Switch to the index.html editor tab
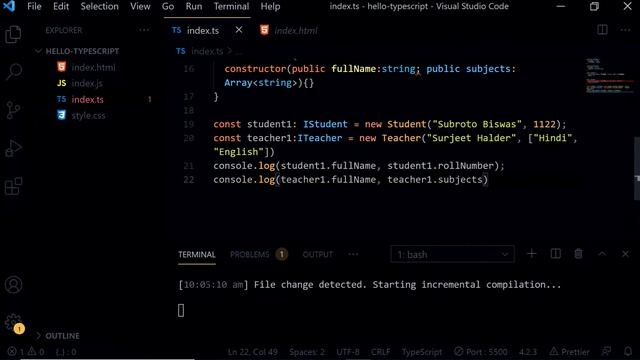 (x=296, y=30)
